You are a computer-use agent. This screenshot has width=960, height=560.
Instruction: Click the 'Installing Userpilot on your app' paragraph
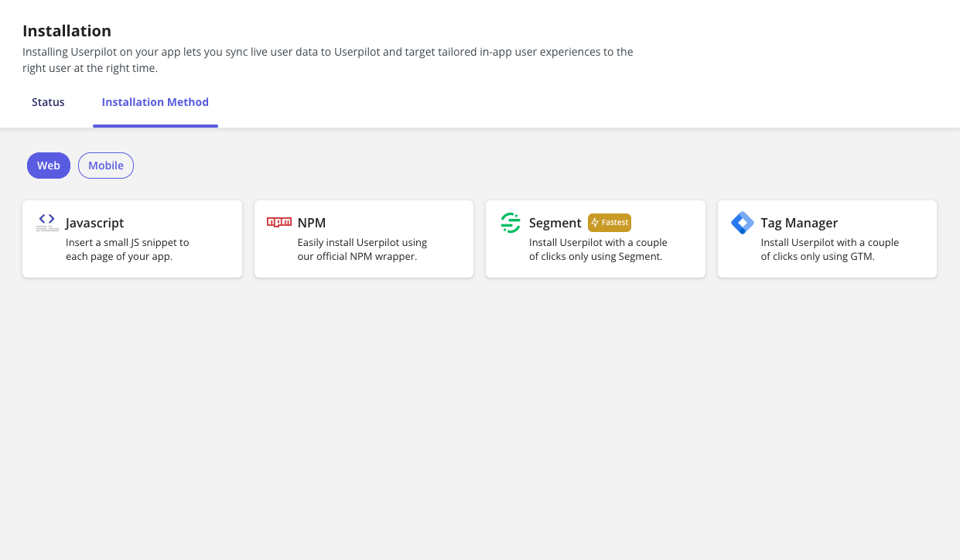pyautogui.click(x=328, y=60)
